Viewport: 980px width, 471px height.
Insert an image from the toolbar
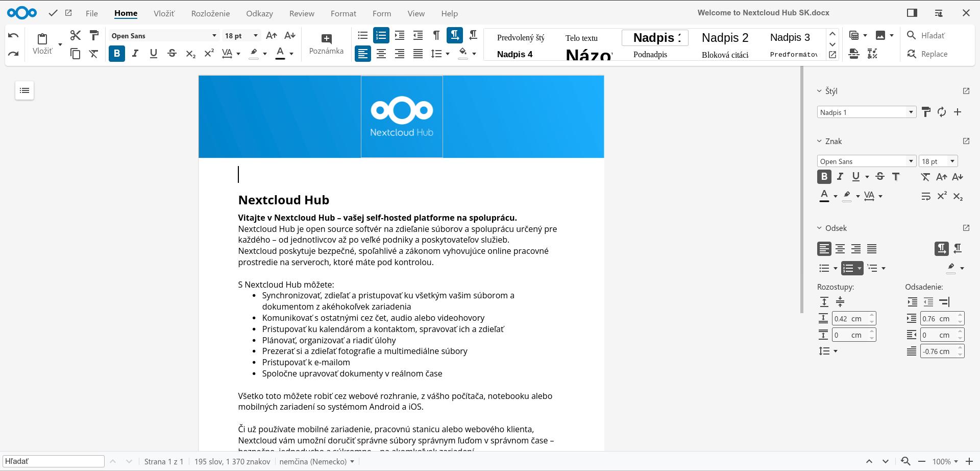tap(881, 35)
